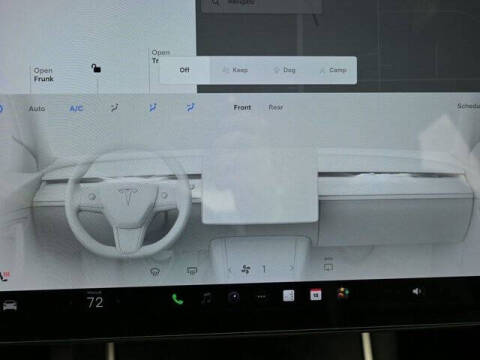Decrease fan speed with left arrow

coord(229,269)
